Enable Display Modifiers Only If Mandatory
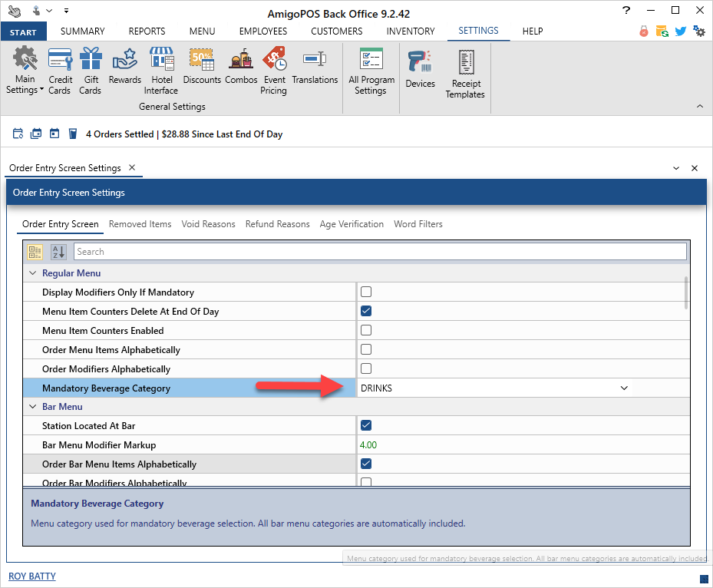This screenshot has height=588, width=713. 366,292
